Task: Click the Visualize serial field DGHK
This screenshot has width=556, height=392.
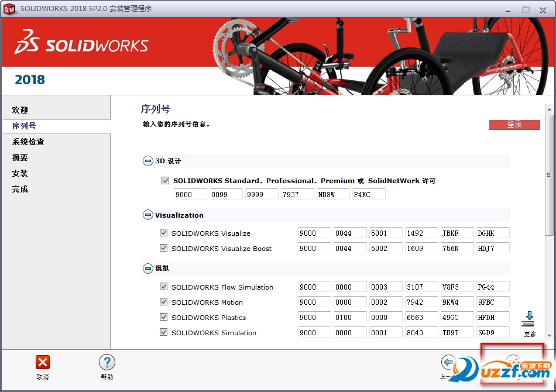Action: pyautogui.click(x=493, y=233)
